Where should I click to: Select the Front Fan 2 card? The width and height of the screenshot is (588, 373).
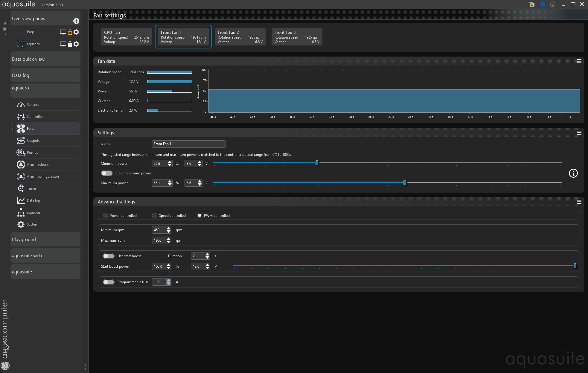pyautogui.click(x=240, y=37)
